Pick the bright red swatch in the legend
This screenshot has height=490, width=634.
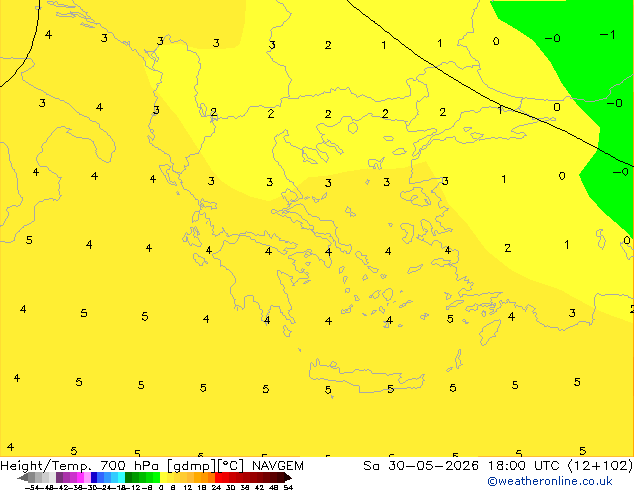pyautogui.click(x=218, y=477)
